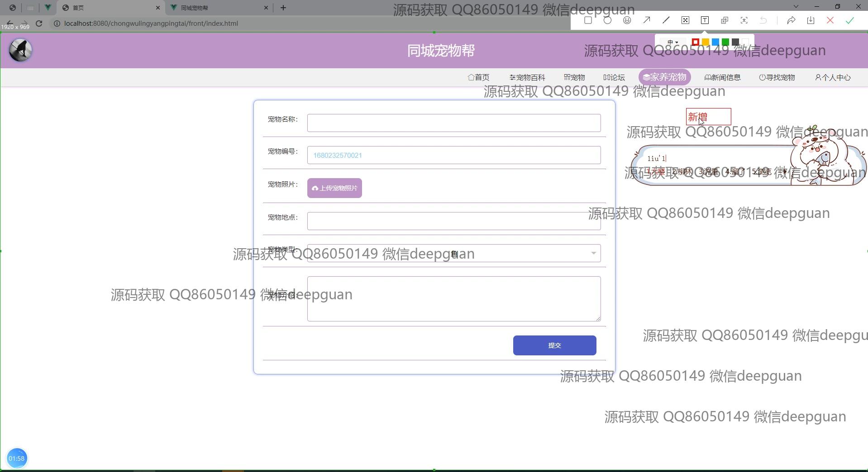The height and width of the screenshot is (472, 868).
Task: Open the browser tab list chevron
Action: coord(796,7)
